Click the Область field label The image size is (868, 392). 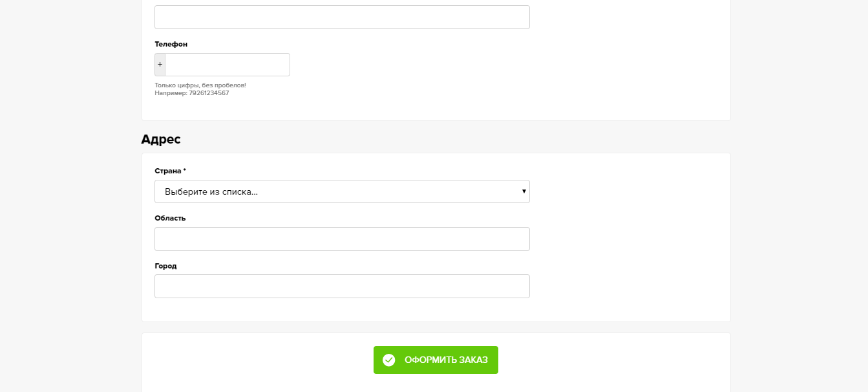coord(170,218)
